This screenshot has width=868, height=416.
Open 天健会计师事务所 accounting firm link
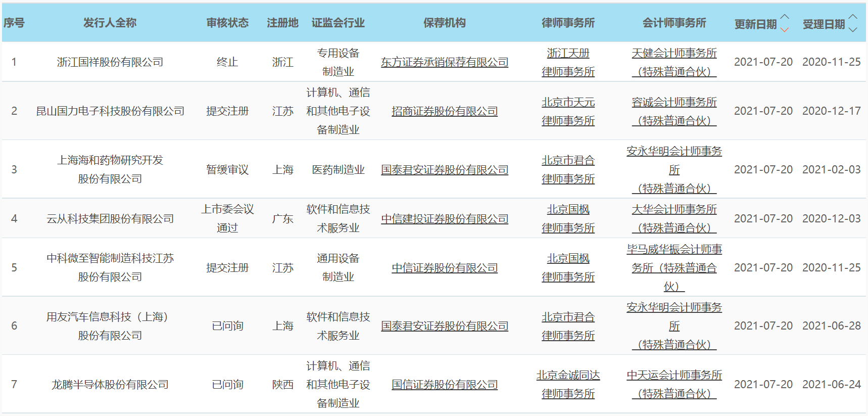pyautogui.click(x=674, y=62)
